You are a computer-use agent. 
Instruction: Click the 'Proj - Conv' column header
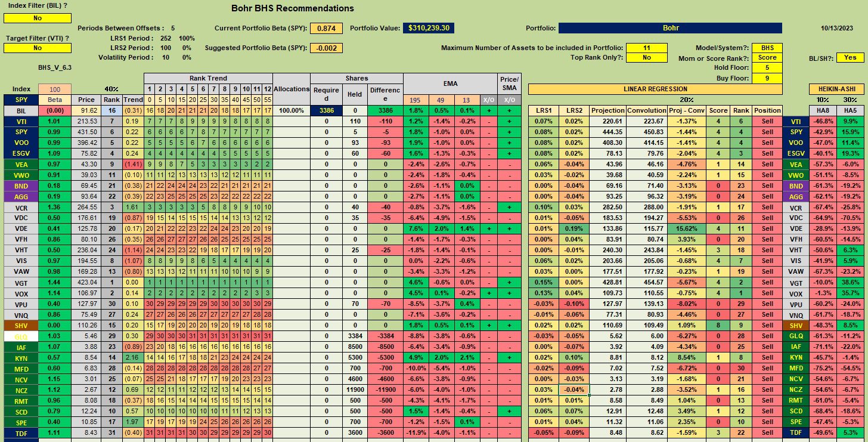coord(687,110)
